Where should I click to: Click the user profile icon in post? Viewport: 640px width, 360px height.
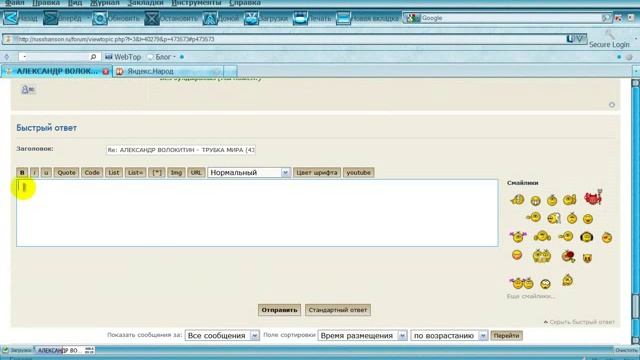(x=28, y=89)
